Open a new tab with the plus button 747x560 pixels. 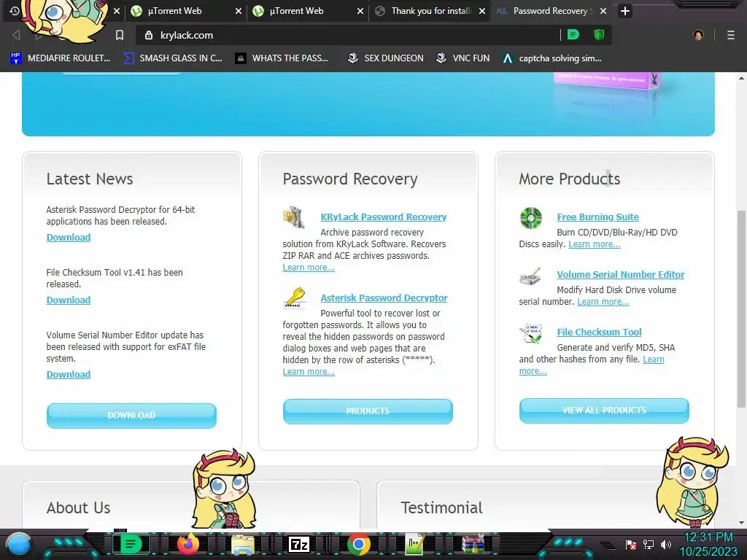(625, 11)
